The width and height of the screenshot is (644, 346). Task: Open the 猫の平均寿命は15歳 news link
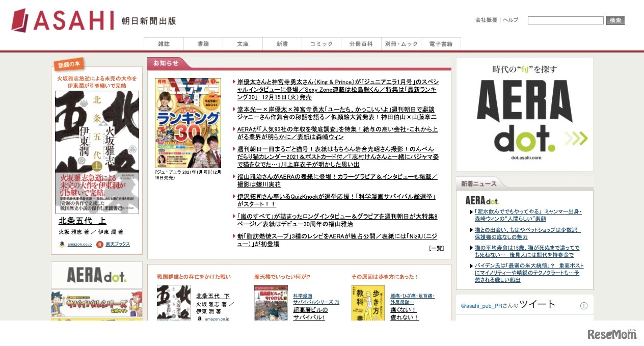(x=527, y=251)
